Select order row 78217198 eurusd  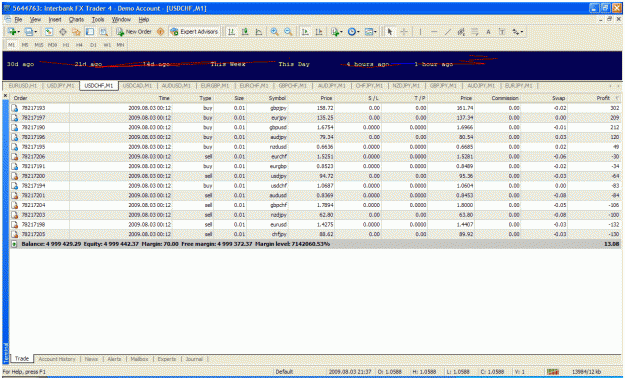pos(315,224)
